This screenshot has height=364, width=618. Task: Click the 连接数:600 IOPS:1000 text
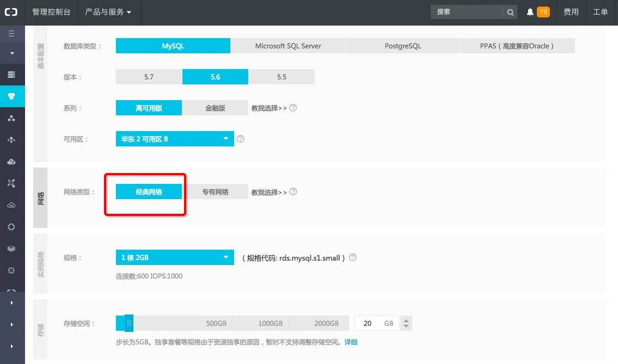coord(149,276)
